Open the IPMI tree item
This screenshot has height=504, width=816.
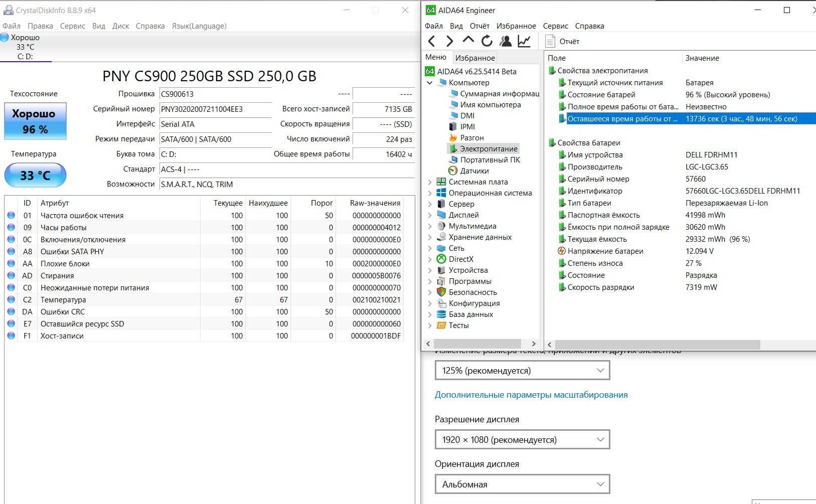tap(467, 127)
